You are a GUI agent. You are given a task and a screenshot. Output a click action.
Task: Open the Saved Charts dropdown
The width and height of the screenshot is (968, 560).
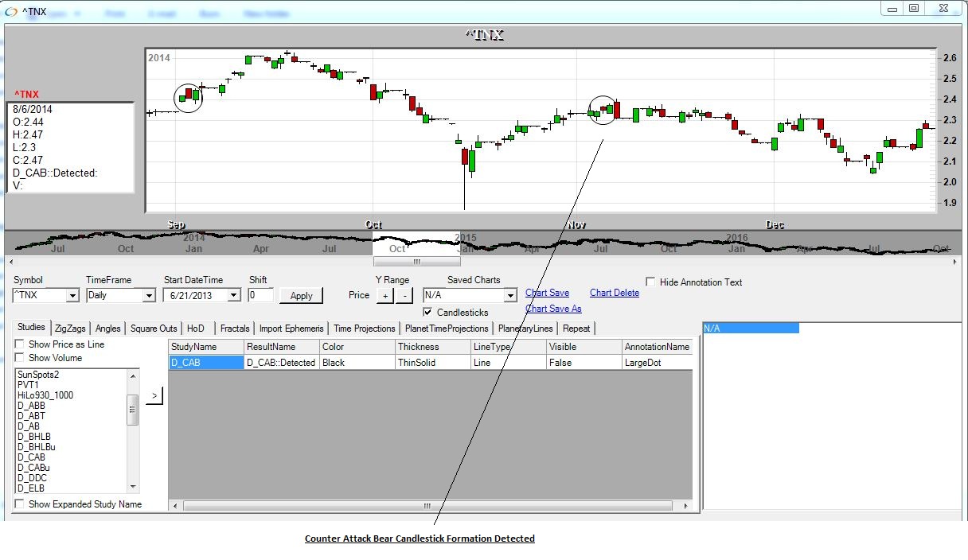(x=510, y=296)
